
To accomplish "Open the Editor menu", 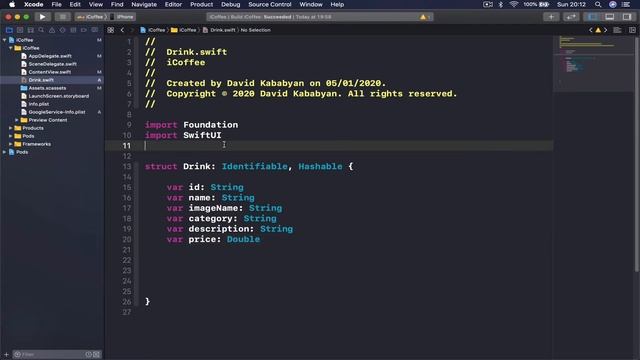I will pos(173,4).
